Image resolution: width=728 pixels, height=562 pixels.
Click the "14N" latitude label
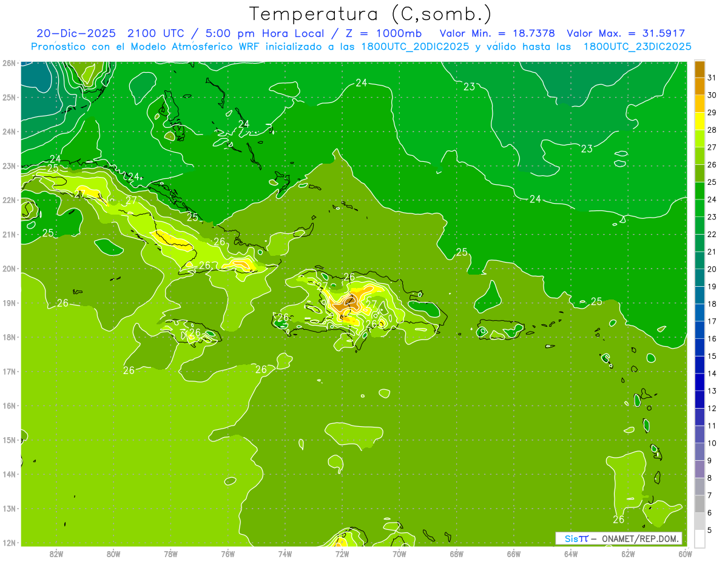coord(8,474)
